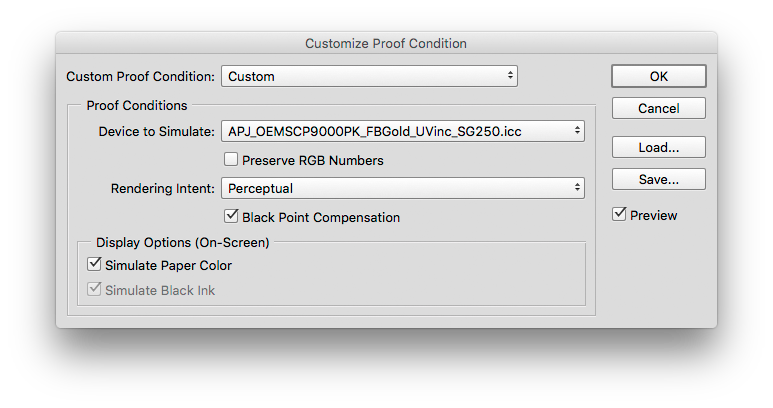Click the Cancel button

659,108
